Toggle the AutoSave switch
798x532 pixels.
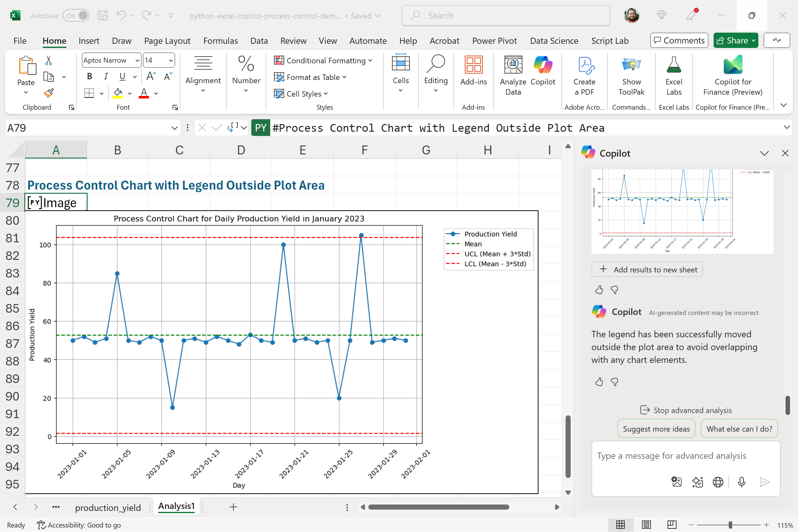pos(76,16)
